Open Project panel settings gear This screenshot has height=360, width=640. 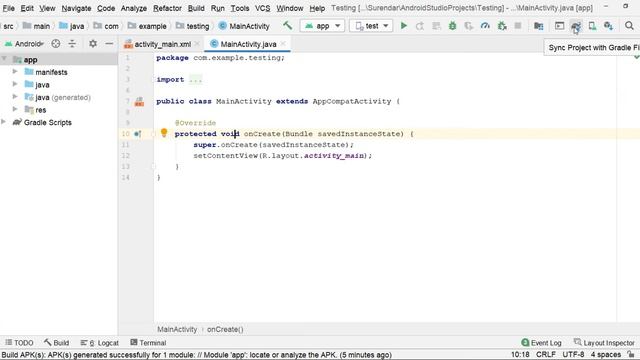pos(93,43)
